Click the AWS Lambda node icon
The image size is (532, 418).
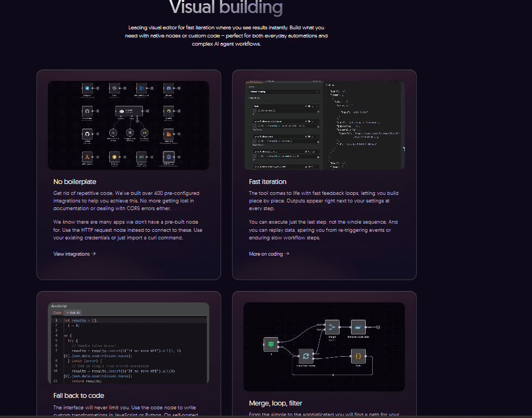click(x=86, y=157)
